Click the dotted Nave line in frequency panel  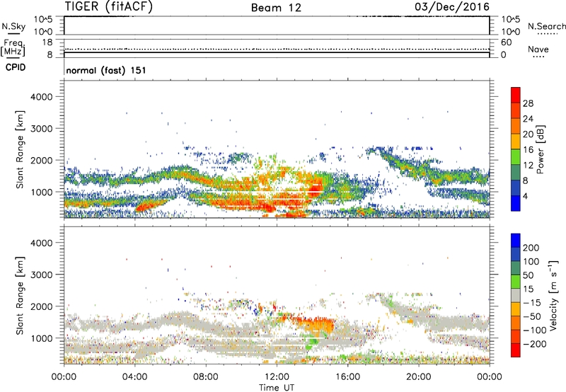coord(277,49)
